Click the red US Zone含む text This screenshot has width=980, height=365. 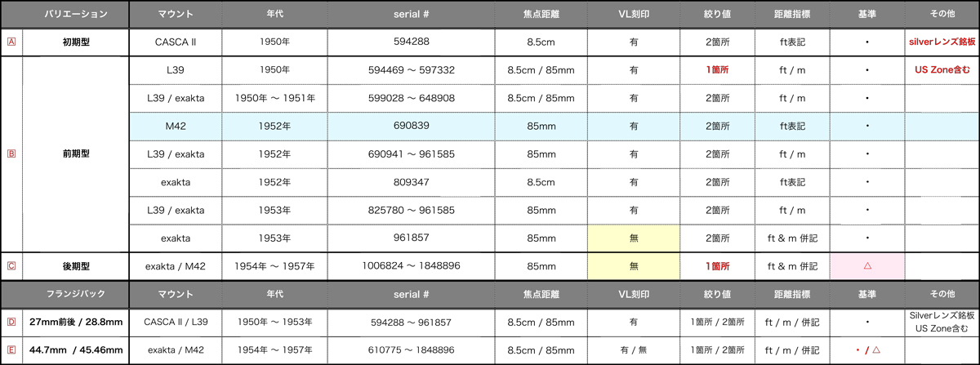click(942, 70)
